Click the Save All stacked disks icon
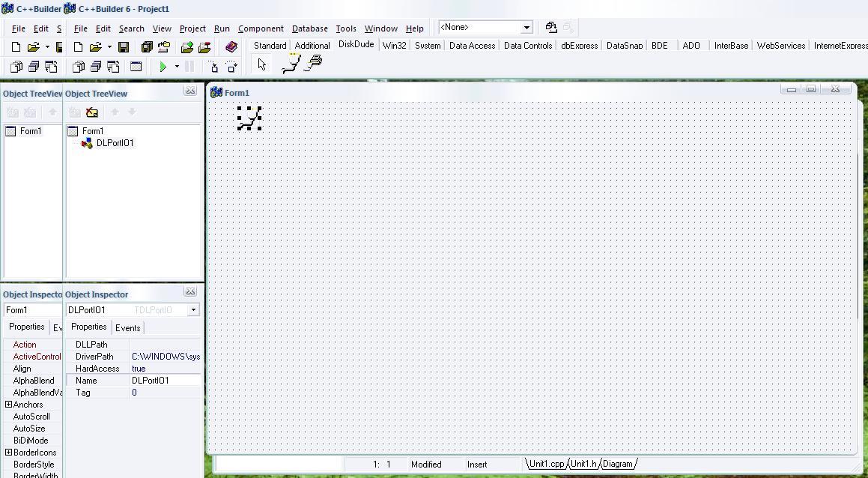 click(x=146, y=47)
